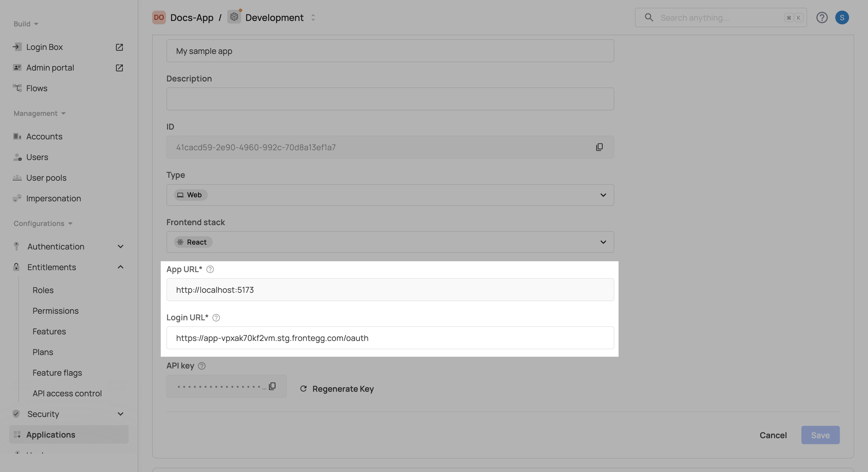Click the Regenerate Key button

336,389
